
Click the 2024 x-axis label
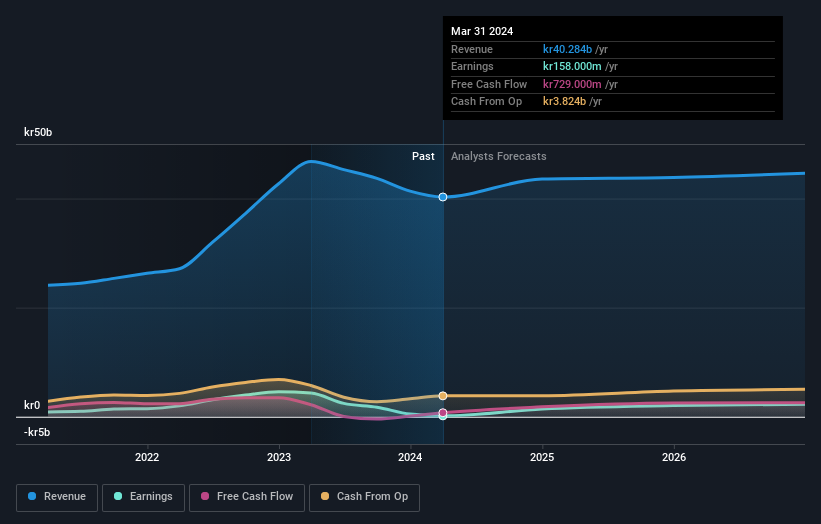click(x=410, y=457)
